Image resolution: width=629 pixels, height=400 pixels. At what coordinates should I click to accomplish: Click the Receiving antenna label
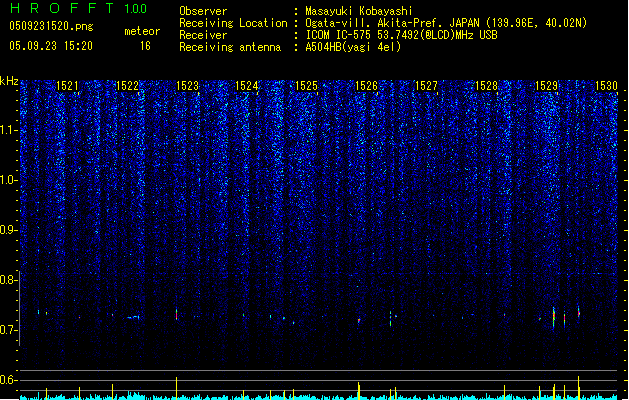point(230,47)
